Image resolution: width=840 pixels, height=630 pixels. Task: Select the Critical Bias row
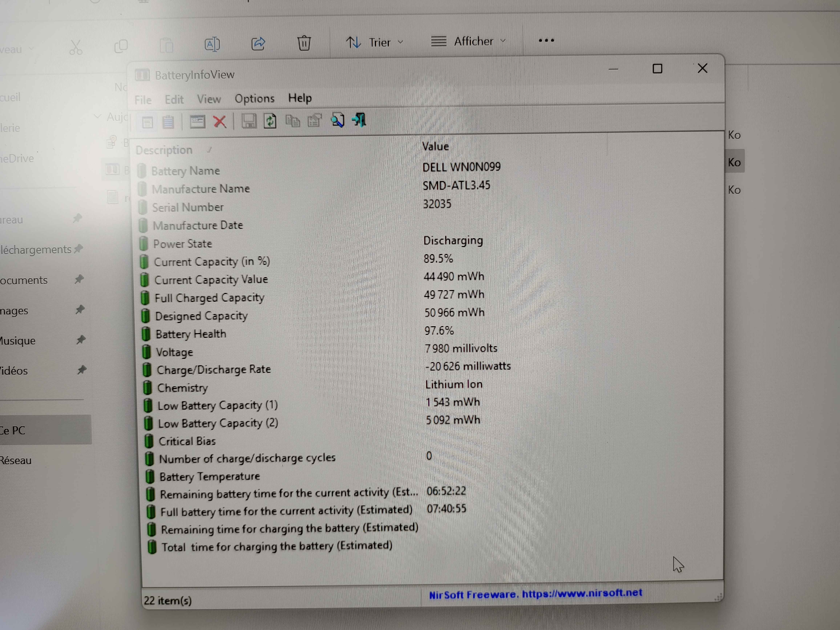pyautogui.click(x=180, y=441)
